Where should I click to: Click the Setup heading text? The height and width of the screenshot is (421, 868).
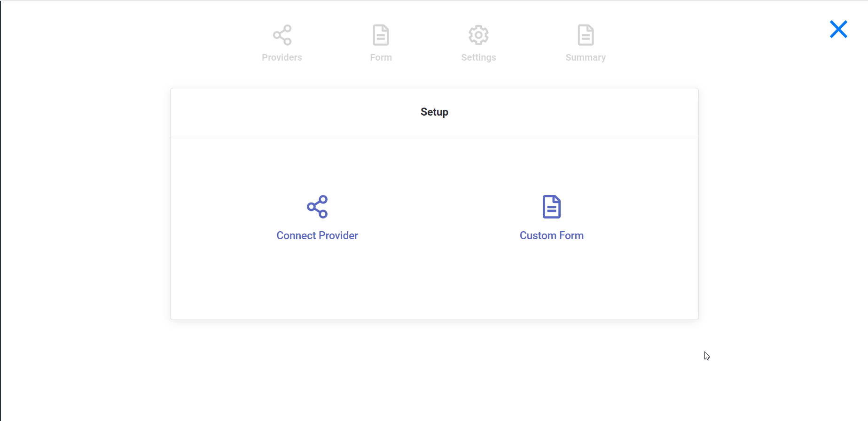434,112
